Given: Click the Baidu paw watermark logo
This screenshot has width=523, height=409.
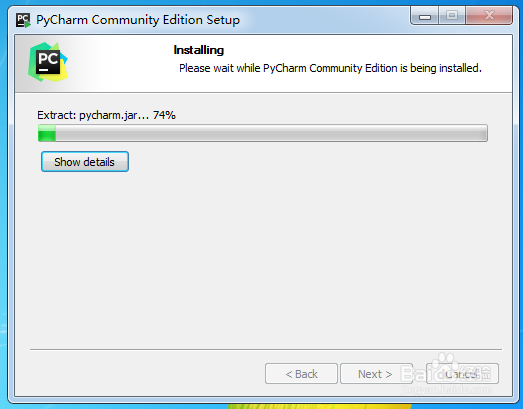Looking at the screenshot, I should click(445, 368).
